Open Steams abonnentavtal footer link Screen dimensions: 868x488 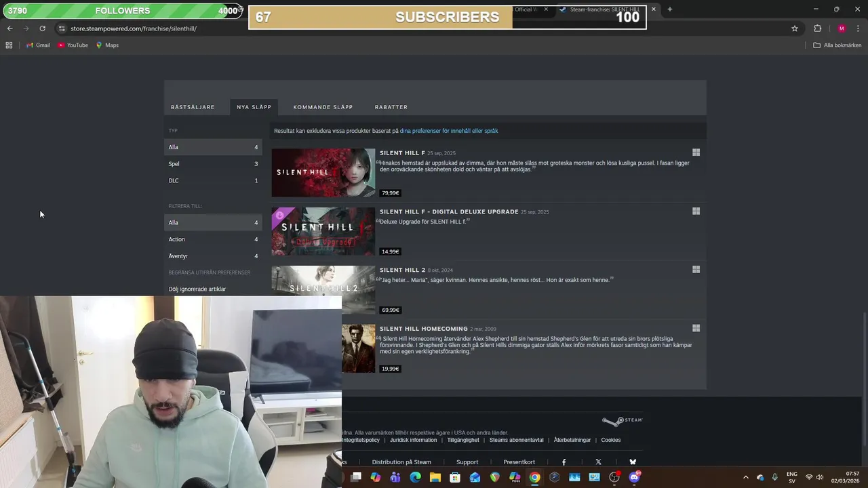click(517, 440)
